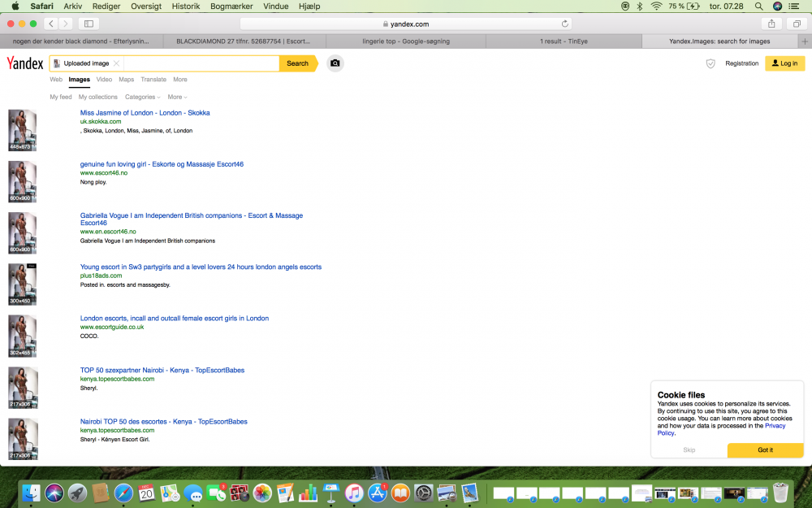The height and width of the screenshot is (508, 812).
Task: Click the Safari forward button
Action: pyautogui.click(x=65, y=24)
